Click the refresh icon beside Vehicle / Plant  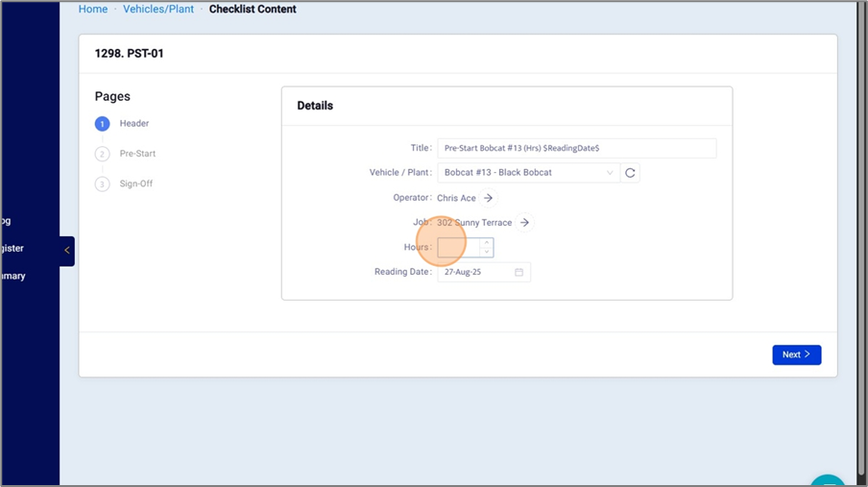pyautogui.click(x=630, y=173)
